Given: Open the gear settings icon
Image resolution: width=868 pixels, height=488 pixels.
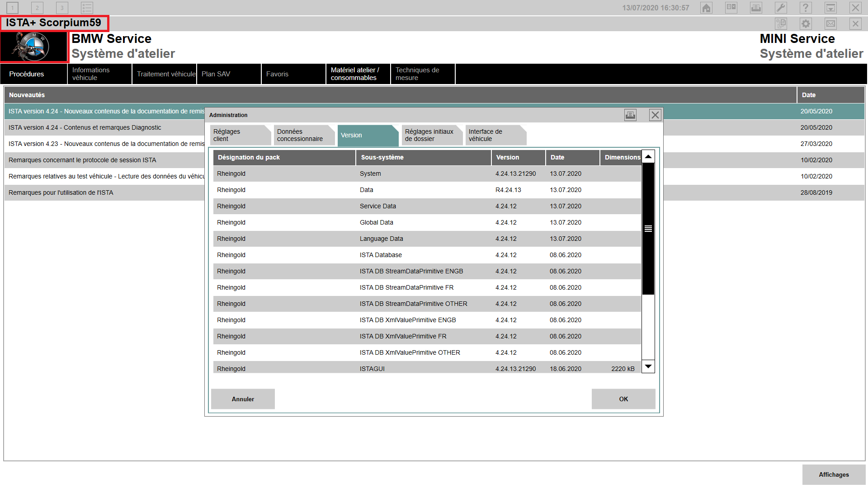Looking at the screenshot, I should pyautogui.click(x=806, y=23).
